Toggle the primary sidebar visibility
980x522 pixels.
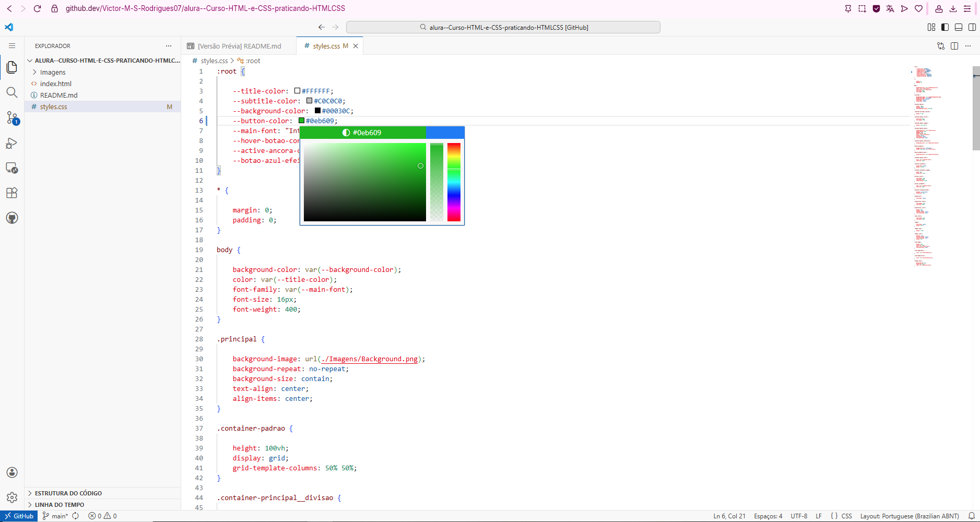945,27
